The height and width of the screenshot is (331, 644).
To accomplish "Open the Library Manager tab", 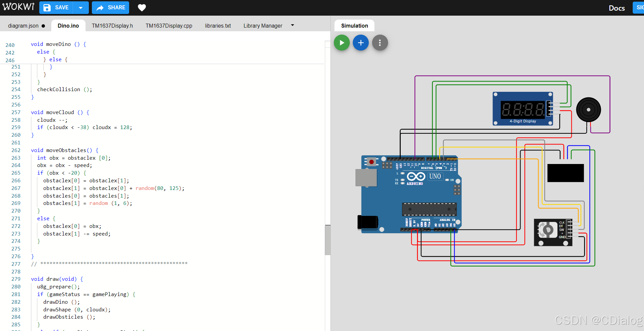I will 263,26.
